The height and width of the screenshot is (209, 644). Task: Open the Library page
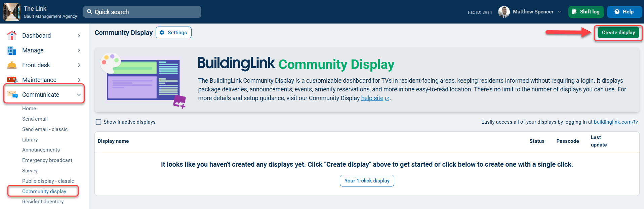30,140
